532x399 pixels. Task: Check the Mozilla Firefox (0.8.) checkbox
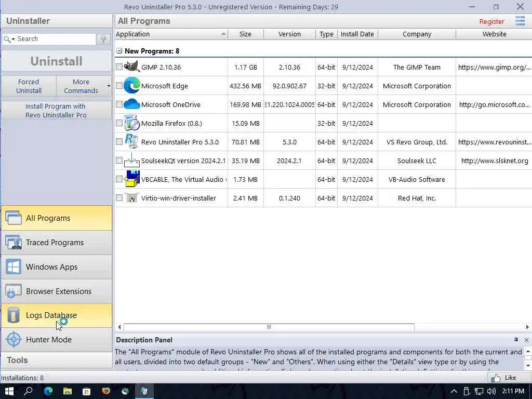[x=119, y=123]
